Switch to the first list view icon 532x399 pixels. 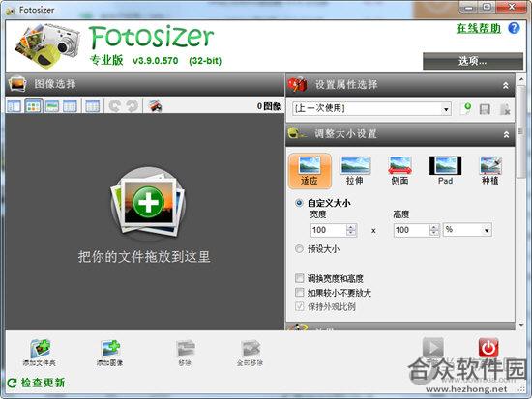click(15, 106)
